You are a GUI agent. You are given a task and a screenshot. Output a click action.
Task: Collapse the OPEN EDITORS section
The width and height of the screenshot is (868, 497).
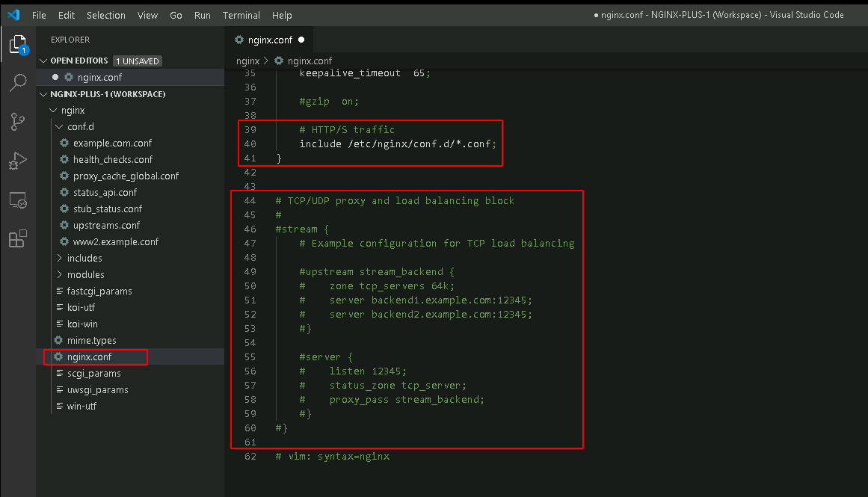(43, 61)
